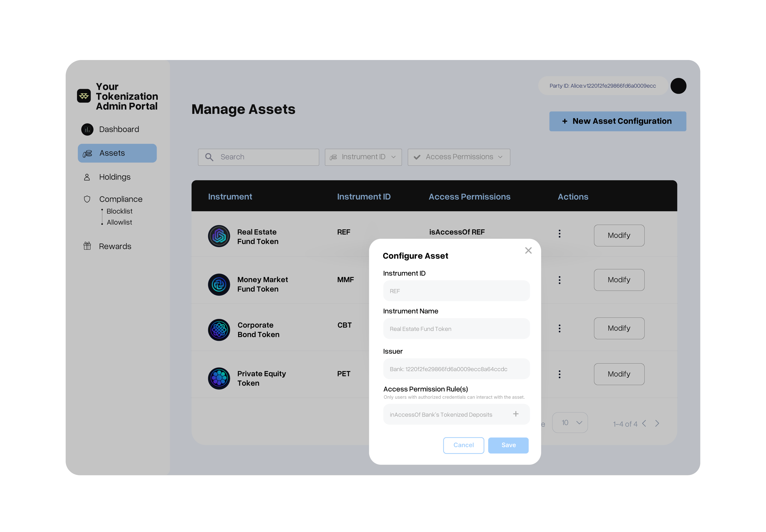Click the PET instrument ID cell

[x=343, y=374]
